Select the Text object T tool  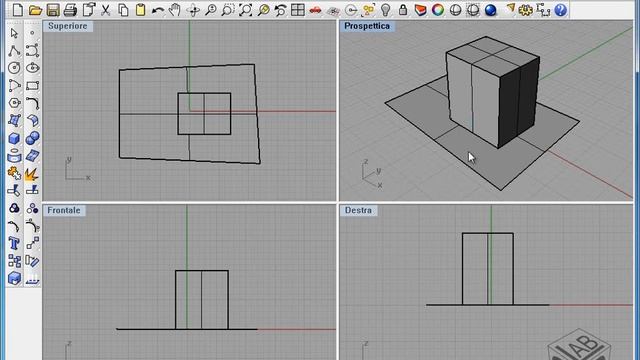click(x=14, y=243)
